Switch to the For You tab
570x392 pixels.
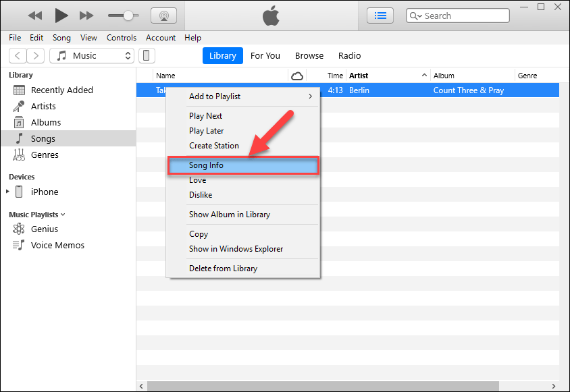(265, 55)
